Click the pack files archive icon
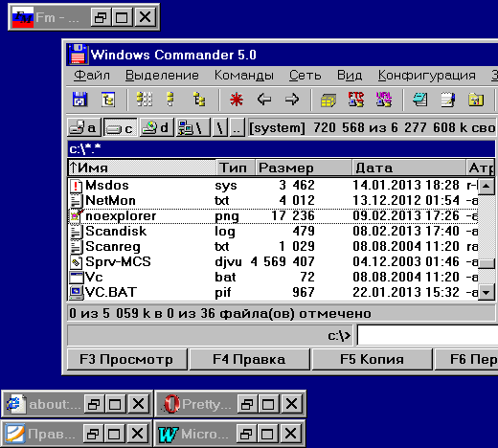The height and width of the screenshot is (448, 498). [328, 101]
